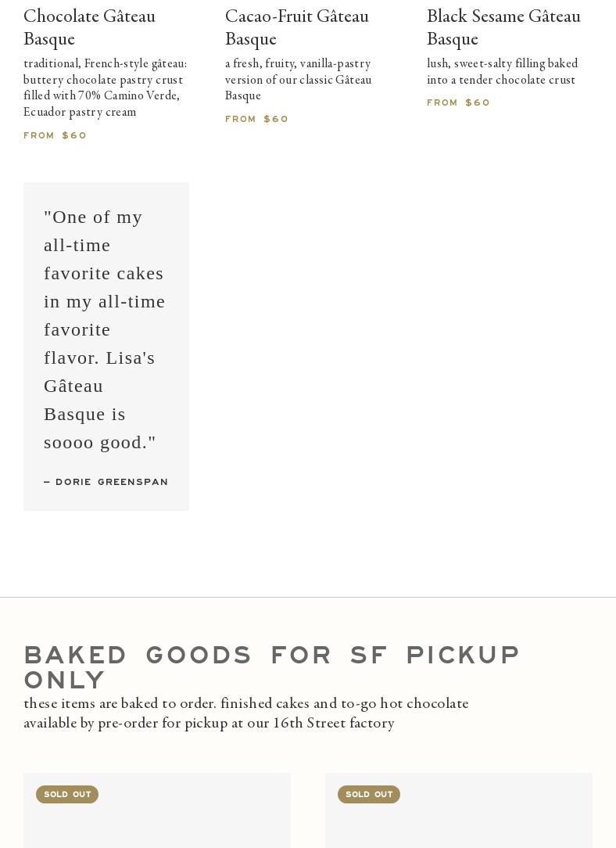Click the FROM $60 price under Chocolate Gâteau
The image size is (616, 848).
click(x=55, y=135)
